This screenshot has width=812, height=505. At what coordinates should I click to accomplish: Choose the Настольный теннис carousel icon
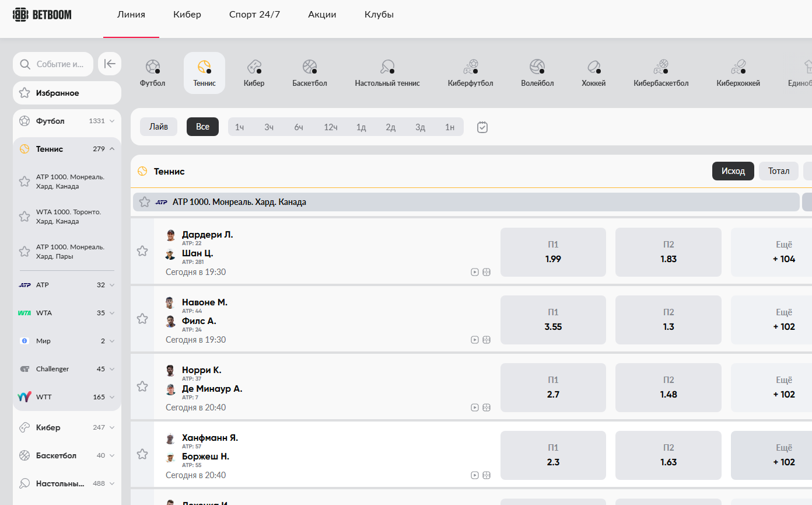click(x=387, y=73)
